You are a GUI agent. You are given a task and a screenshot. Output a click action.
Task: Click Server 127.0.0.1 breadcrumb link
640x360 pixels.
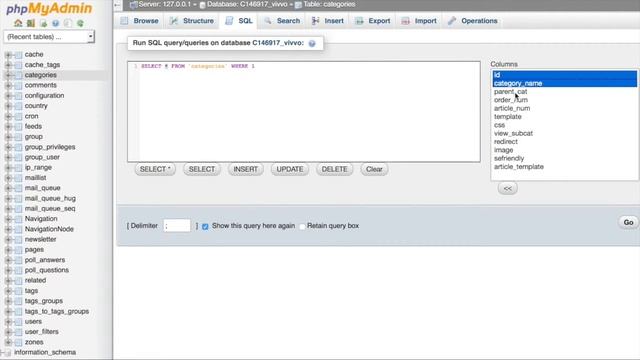164,4
